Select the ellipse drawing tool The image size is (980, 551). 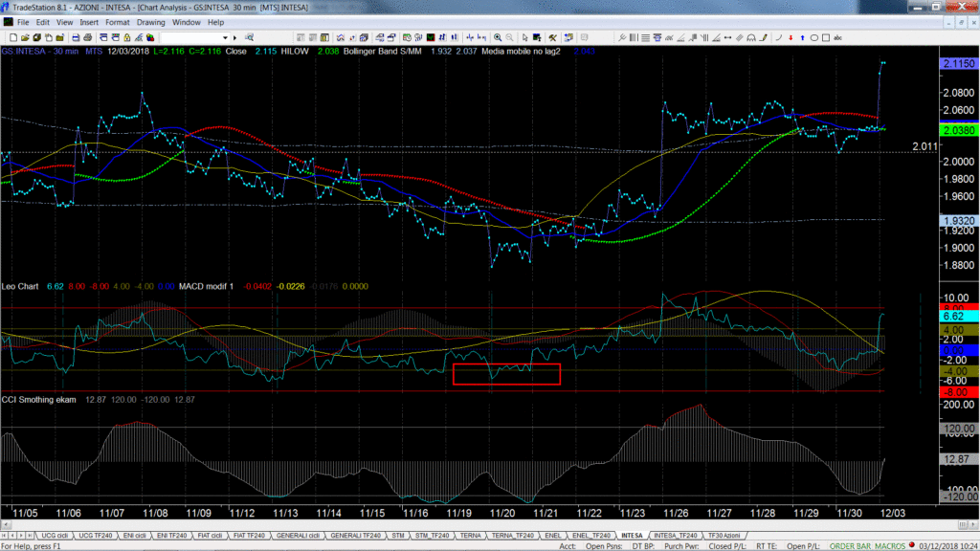click(x=813, y=37)
